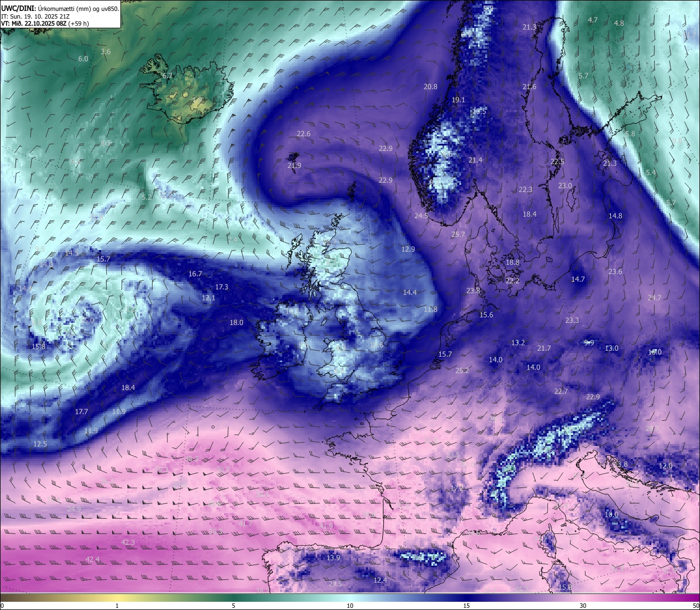Click the 17.3 value on the map
The image size is (700, 610).
221,287
